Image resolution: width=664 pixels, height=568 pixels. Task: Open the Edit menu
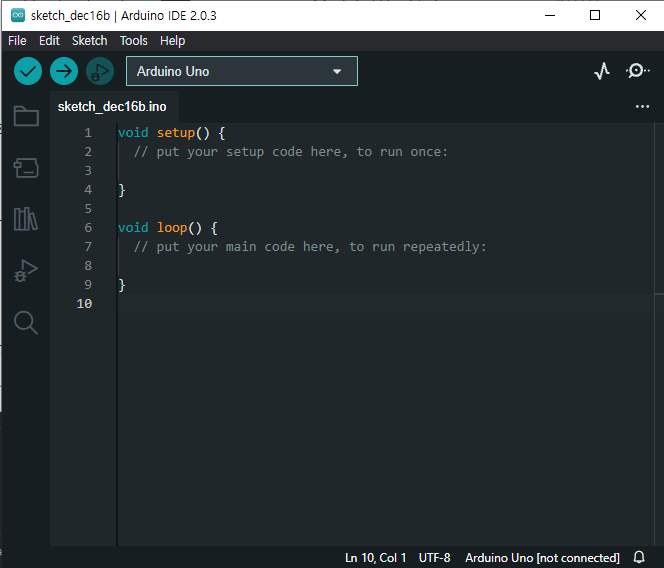coord(49,41)
